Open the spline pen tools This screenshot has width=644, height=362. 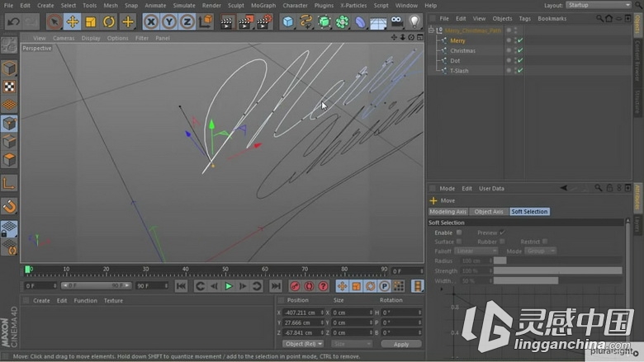tap(306, 21)
